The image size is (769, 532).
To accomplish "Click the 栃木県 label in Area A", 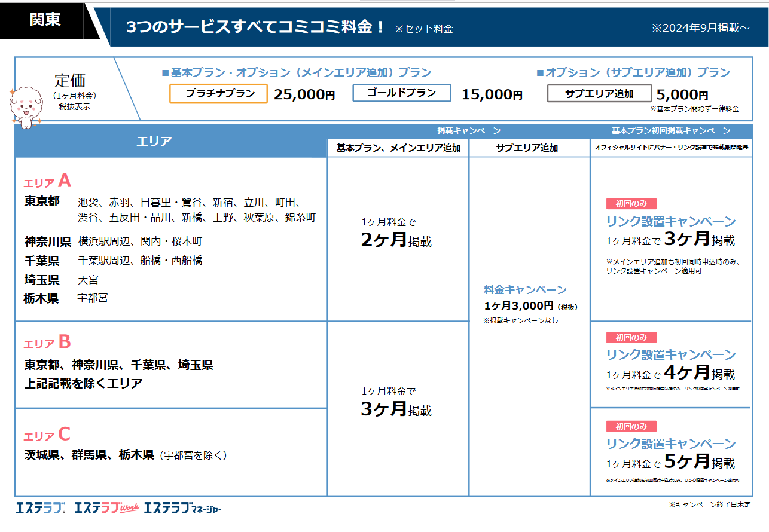I will click(41, 298).
